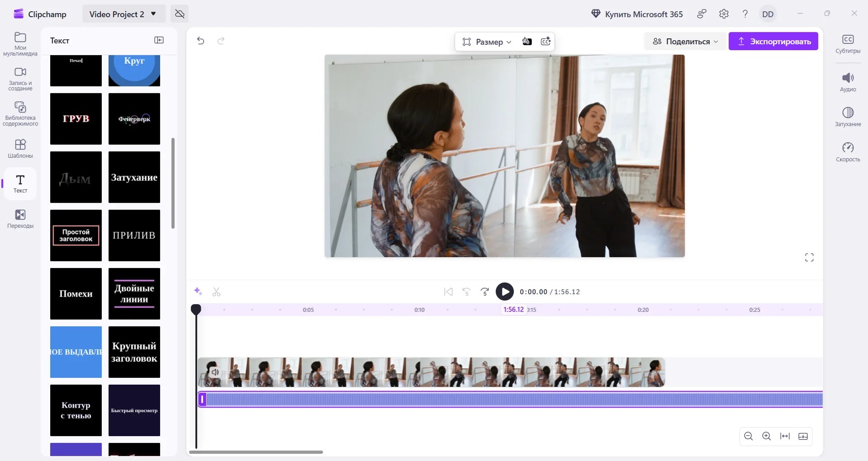868x461 pixels.
Task: Open the Субтитры captions panel
Action: pyautogui.click(x=848, y=44)
